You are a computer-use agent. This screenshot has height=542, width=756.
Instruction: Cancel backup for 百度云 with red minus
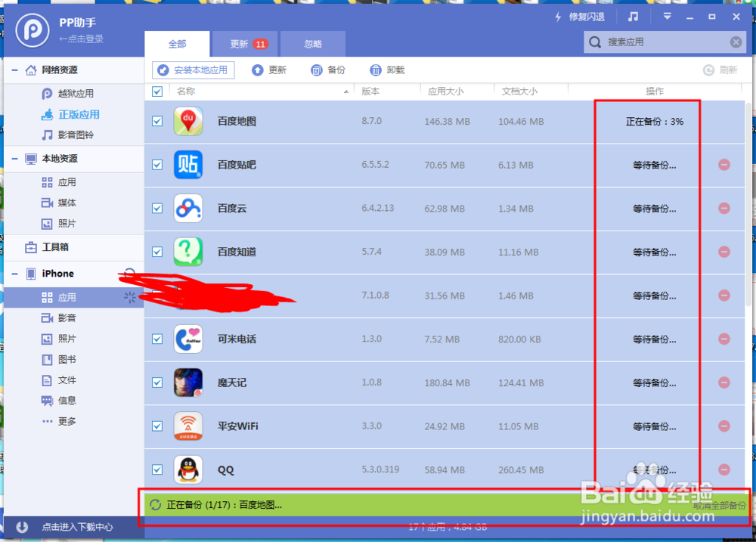click(723, 208)
